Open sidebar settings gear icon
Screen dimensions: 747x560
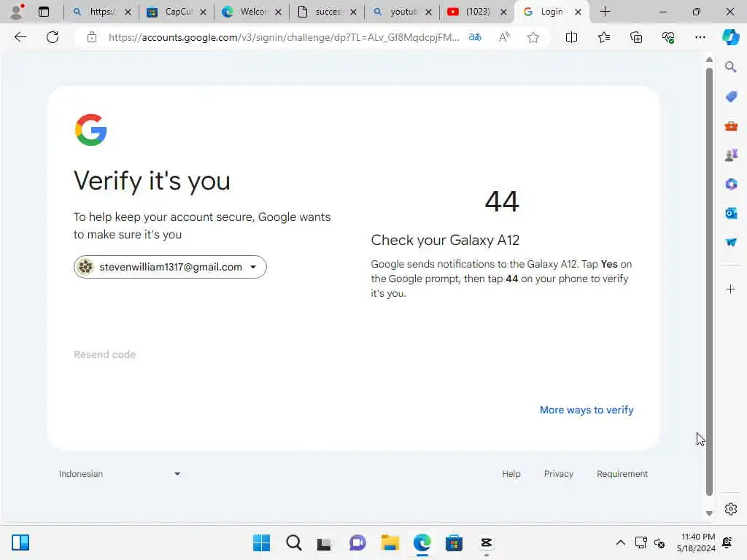click(x=731, y=509)
